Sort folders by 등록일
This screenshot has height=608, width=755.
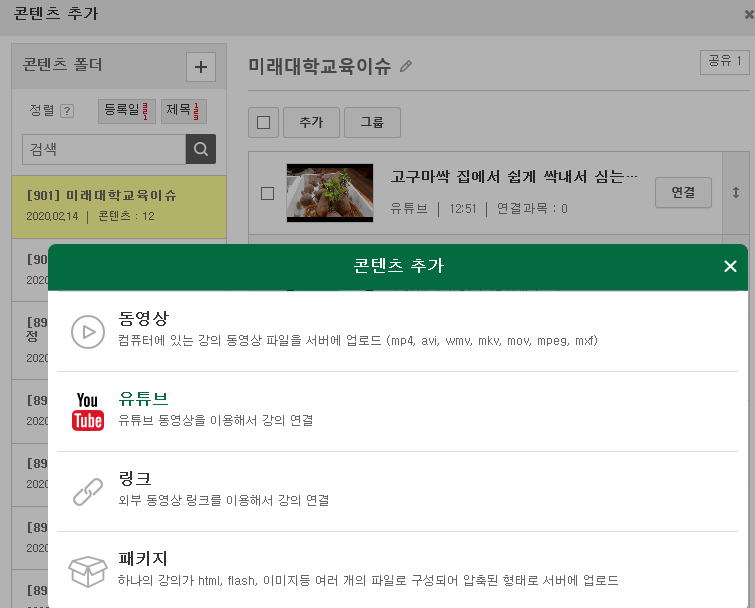point(126,110)
